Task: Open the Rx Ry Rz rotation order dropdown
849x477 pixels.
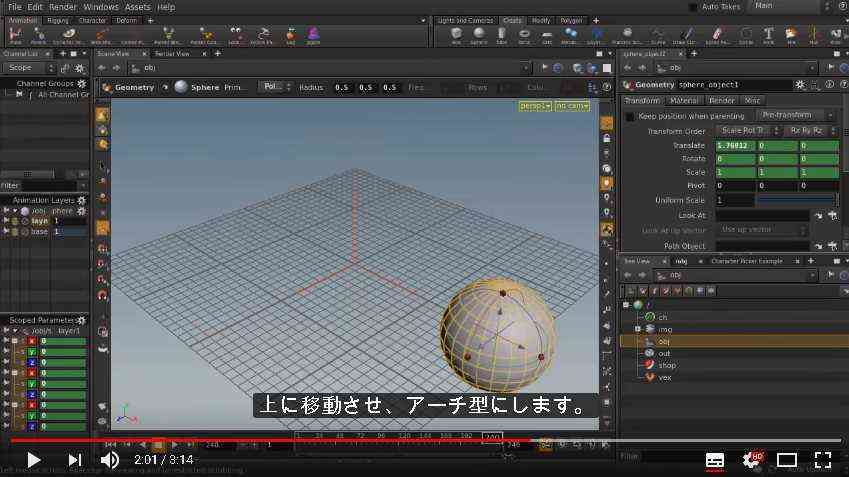Action: pyautogui.click(x=812, y=131)
